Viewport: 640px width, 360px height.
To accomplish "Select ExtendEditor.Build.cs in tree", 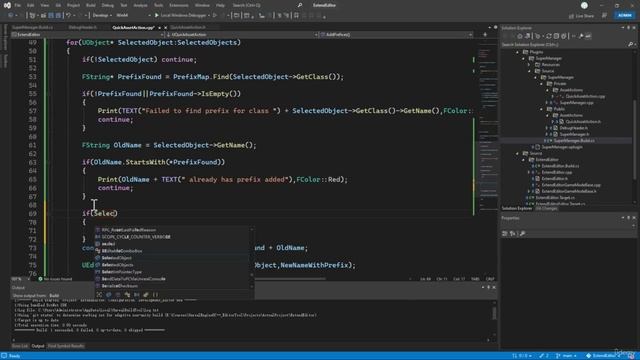I will (560, 166).
